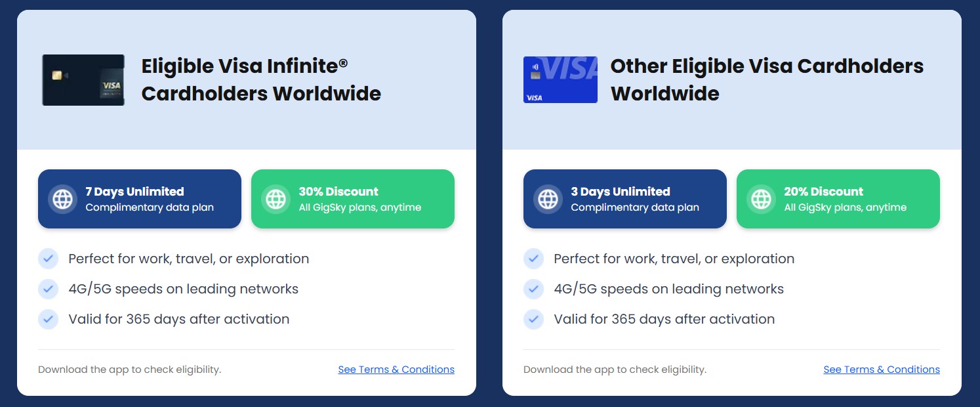This screenshot has height=407, width=980.
Task: Click globe icon in 7 Days Unlimited badge
Action: pyautogui.click(x=62, y=199)
